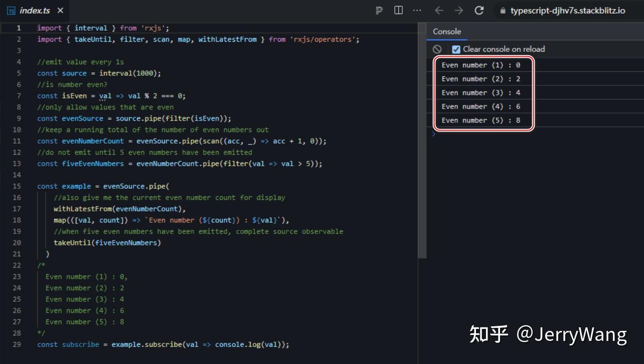Click console line 'Even number (4) : 6'
Screen dimensions: 644x364
tap(481, 106)
